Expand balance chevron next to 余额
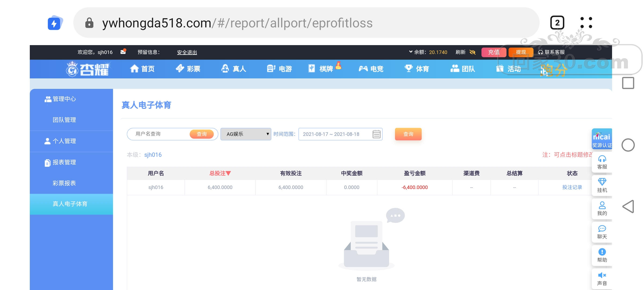Viewport: 644px width, 290px height. (411, 52)
